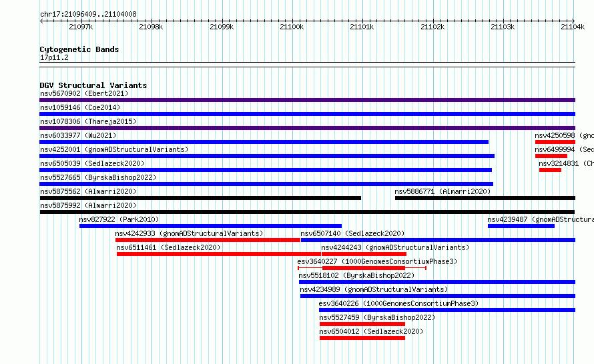This screenshot has height=364, width=594.
Task: Click the 21103k ruler position
Action: click(x=503, y=27)
